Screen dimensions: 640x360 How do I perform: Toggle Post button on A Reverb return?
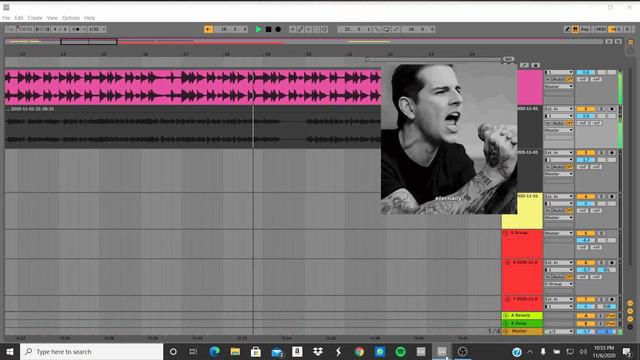(611, 316)
